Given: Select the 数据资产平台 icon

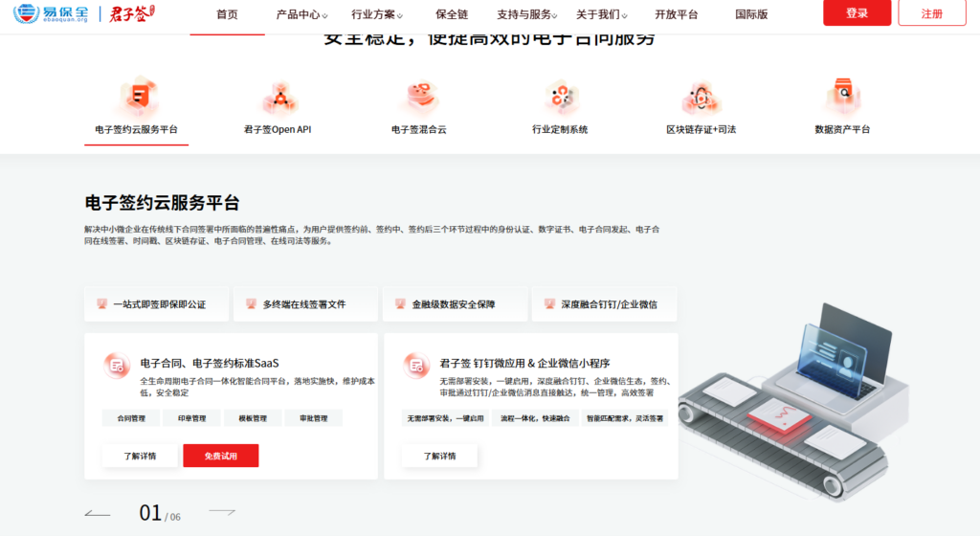Looking at the screenshot, I should (842, 97).
